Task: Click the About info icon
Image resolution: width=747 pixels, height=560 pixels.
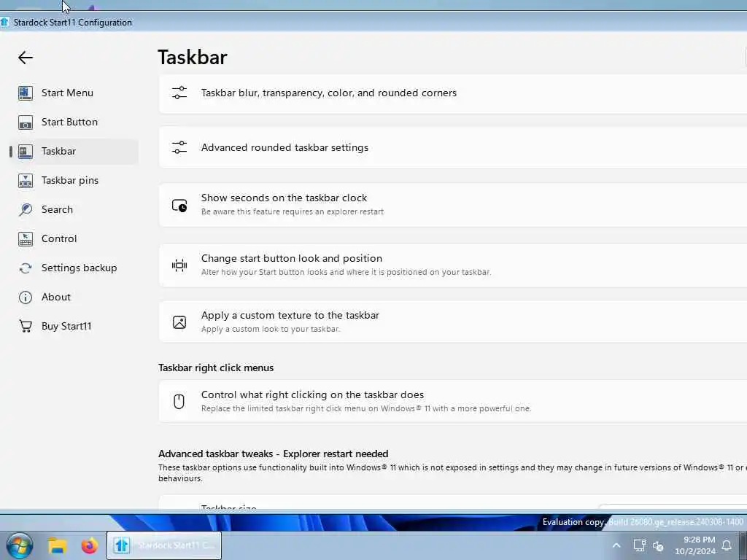Action: point(26,297)
